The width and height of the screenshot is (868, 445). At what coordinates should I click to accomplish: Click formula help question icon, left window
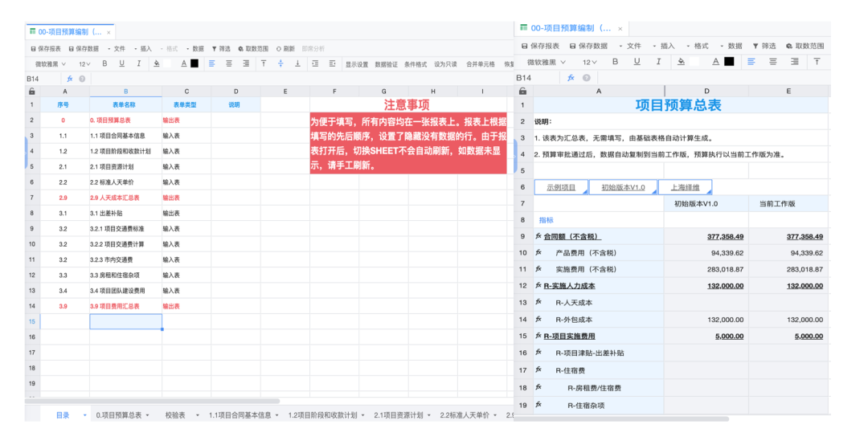click(82, 79)
